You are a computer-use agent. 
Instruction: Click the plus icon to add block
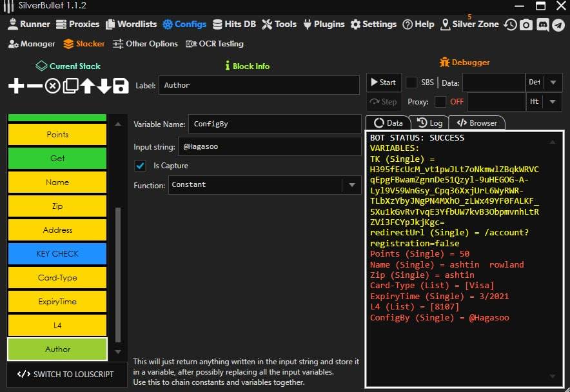tap(16, 86)
